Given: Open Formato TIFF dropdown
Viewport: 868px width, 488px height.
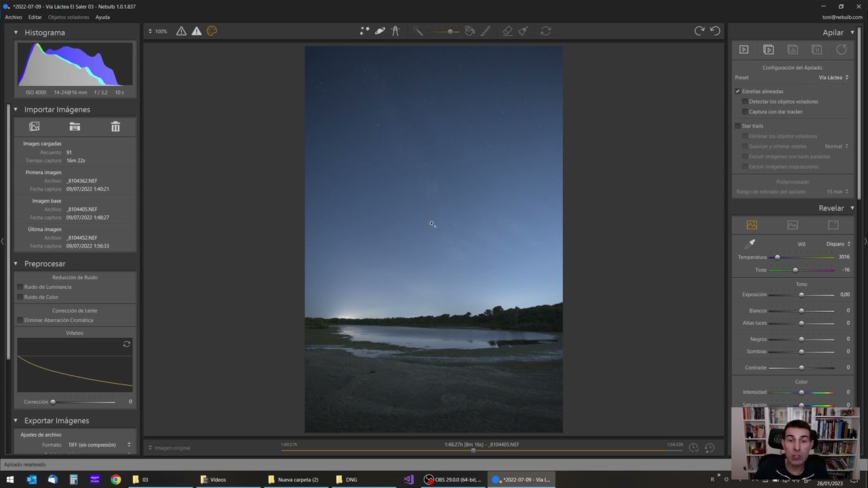Looking at the screenshot, I should tap(100, 445).
